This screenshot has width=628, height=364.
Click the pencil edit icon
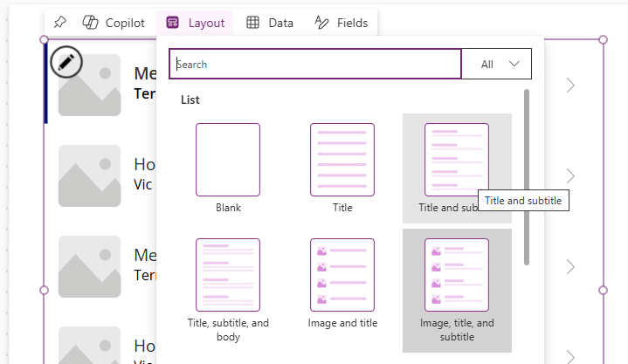coord(67,61)
